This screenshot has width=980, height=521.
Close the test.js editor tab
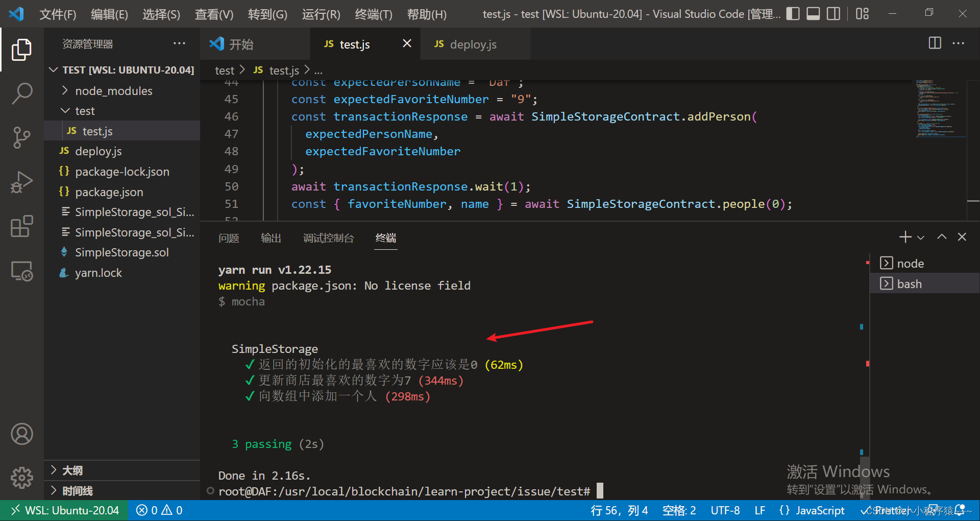(x=407, y=43)
